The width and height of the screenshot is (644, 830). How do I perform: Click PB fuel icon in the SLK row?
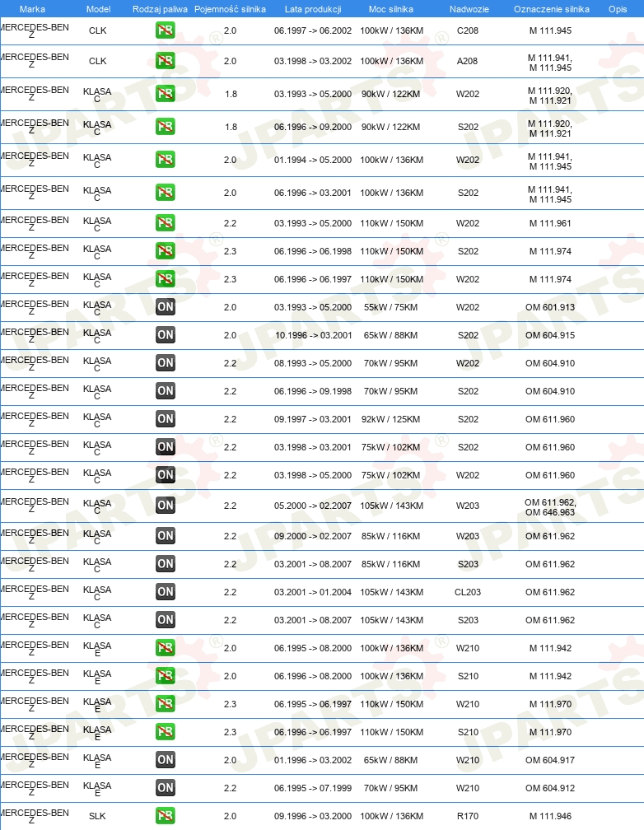pos(166,816)
